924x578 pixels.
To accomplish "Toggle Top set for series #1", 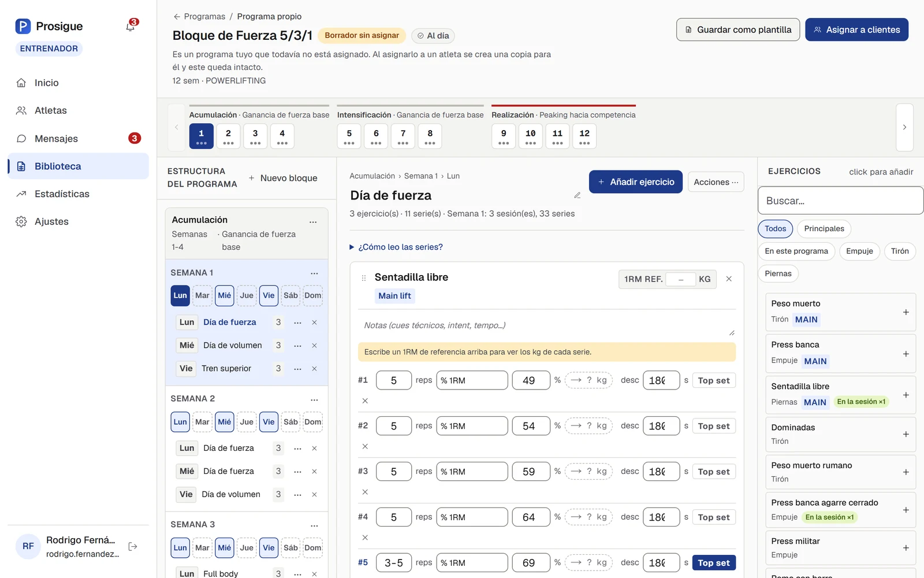I will (714, 380).
